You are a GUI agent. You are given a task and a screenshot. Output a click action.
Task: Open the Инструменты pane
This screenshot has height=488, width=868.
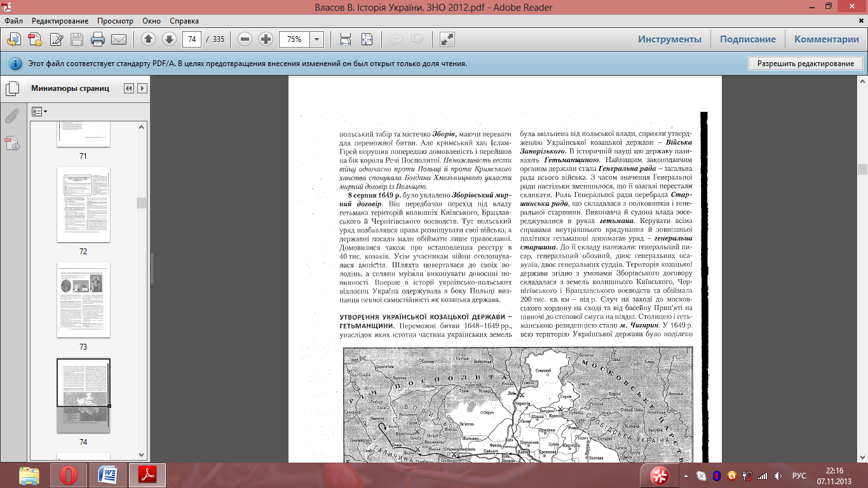tap(670, 39)
